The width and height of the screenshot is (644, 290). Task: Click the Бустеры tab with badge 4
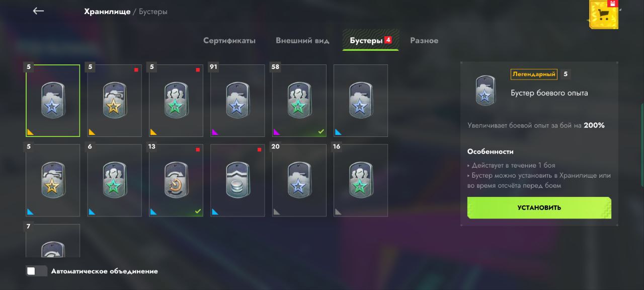[x=371, y=40]
